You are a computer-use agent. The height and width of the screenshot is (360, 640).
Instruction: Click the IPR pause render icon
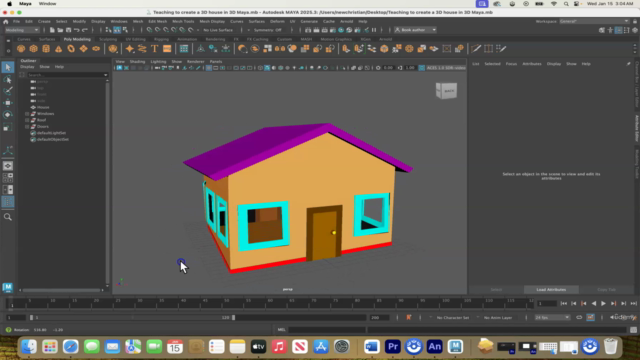[x=374, y=30]
